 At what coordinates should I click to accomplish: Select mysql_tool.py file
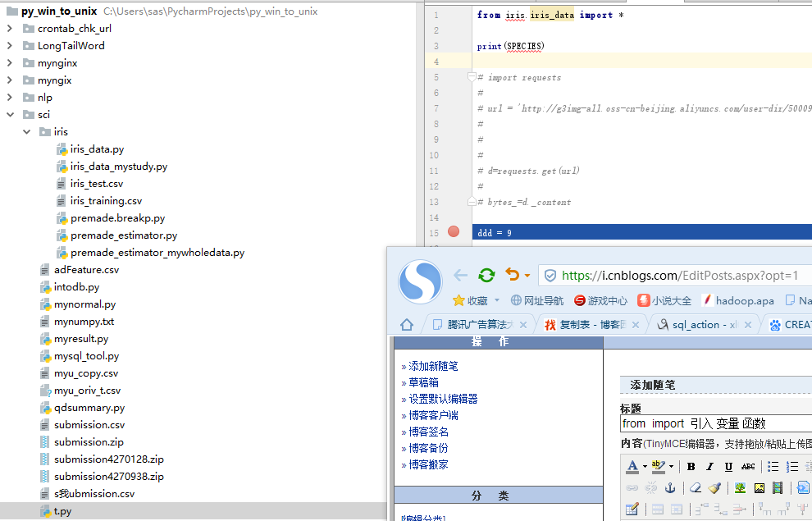coord(86,356)
